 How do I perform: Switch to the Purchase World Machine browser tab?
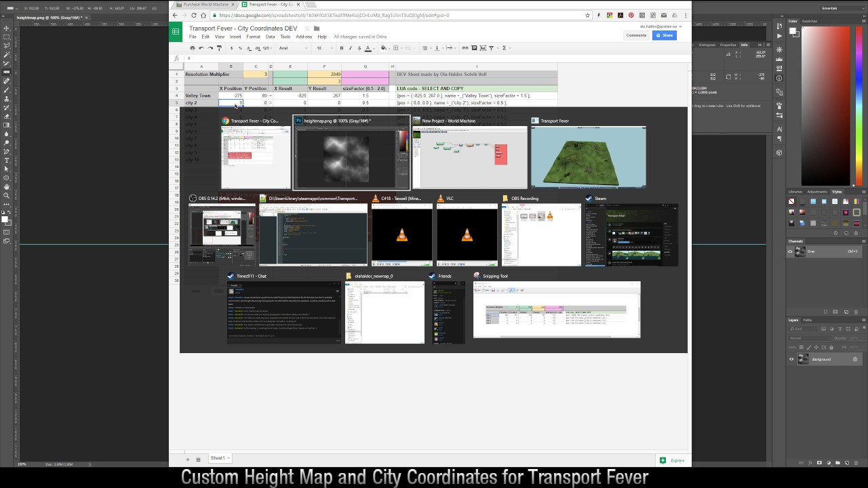(x=205, y=5)
